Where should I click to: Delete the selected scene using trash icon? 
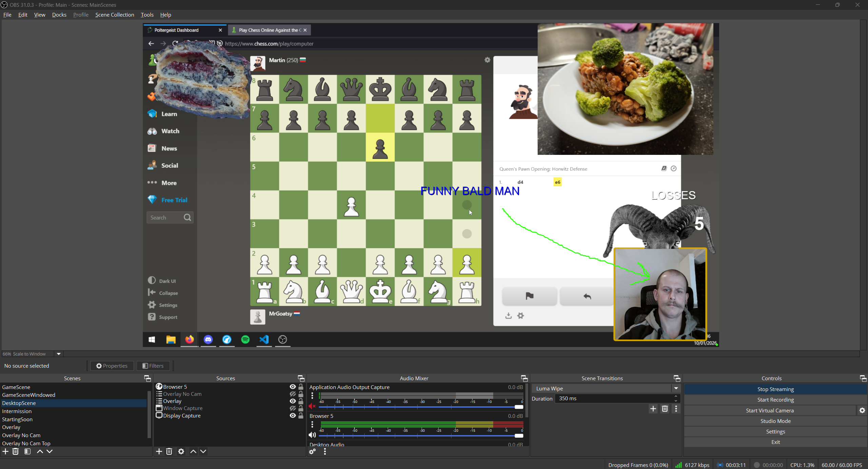(x=15, y=451)
